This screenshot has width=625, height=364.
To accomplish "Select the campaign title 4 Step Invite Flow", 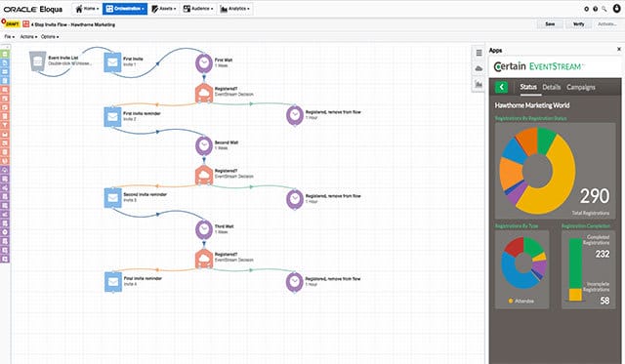I will [x=74, y=24].
